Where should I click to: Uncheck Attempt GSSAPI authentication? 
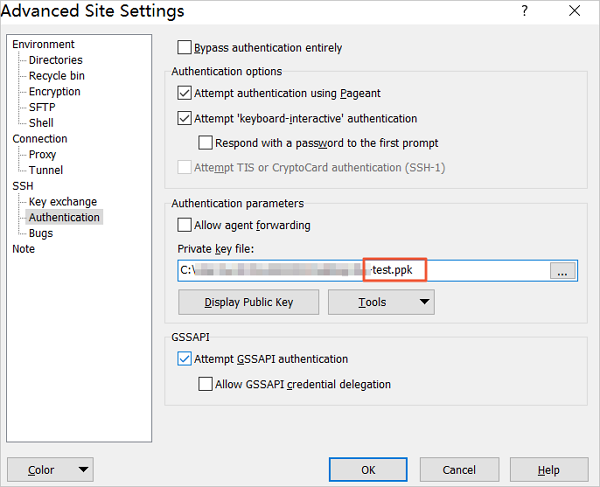coord(185,359)
